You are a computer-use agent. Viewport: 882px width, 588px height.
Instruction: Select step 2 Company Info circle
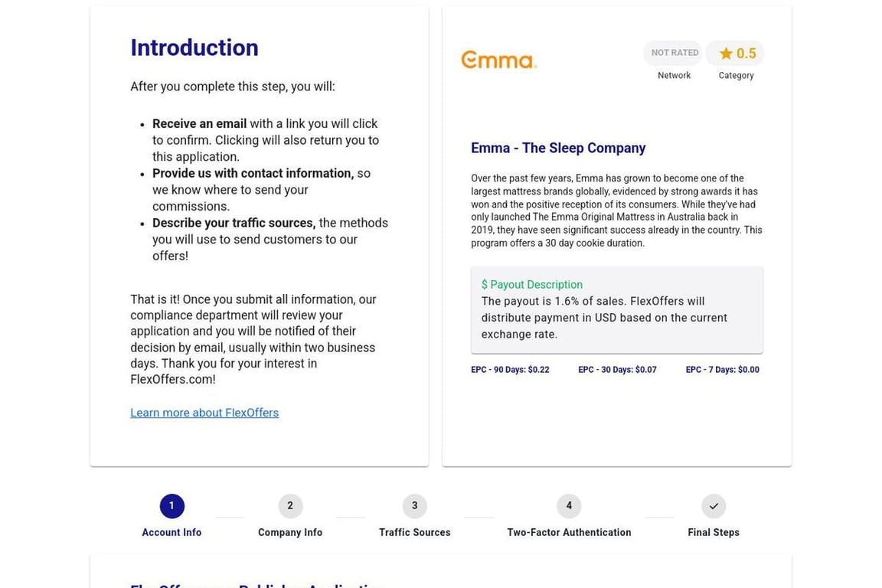coord(290,506)
